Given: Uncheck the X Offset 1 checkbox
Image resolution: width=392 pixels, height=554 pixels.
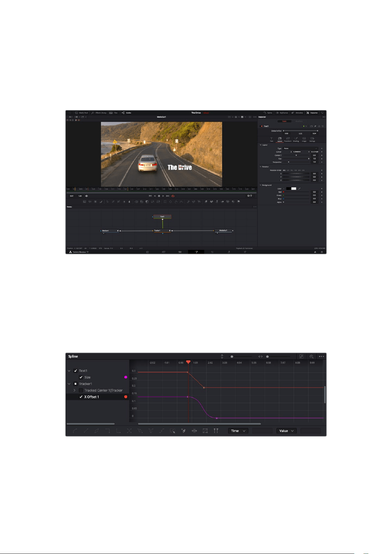Looking at the screenshot, I should (x=81, y=397).
